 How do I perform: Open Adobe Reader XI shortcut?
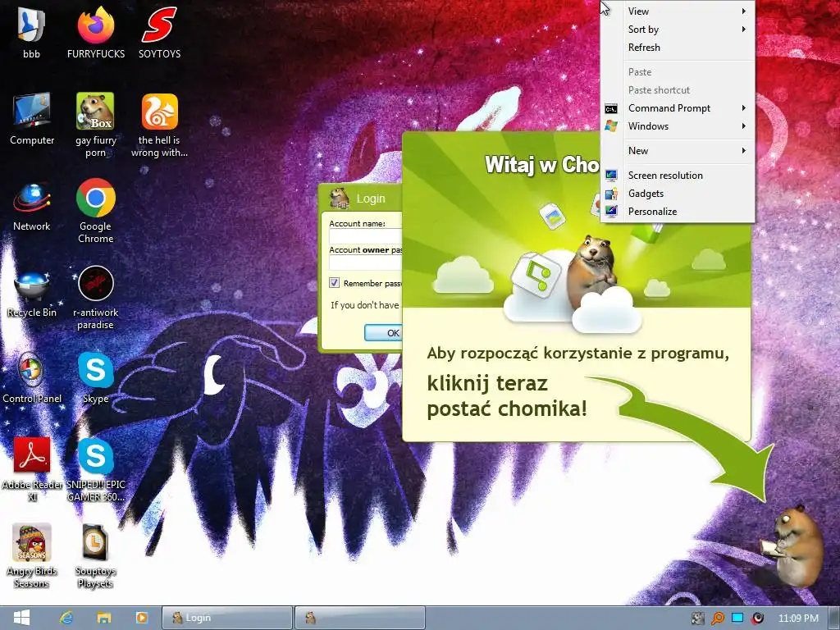pyautogui.click(x=32, y=470)
